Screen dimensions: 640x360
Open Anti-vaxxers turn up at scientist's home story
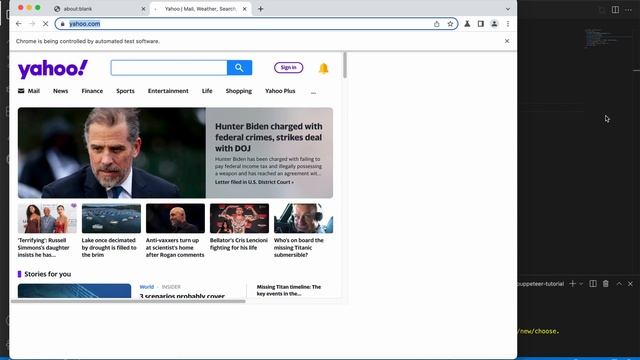[175, 247]
